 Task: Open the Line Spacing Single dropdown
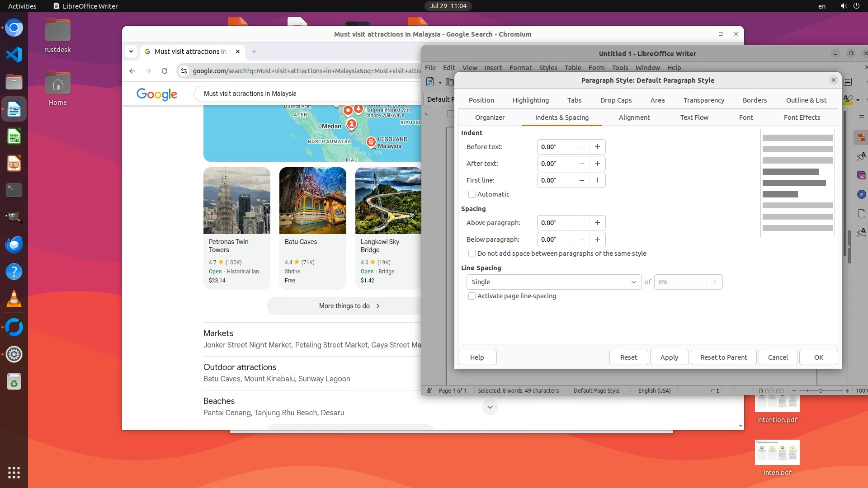[x=553, y=282]
